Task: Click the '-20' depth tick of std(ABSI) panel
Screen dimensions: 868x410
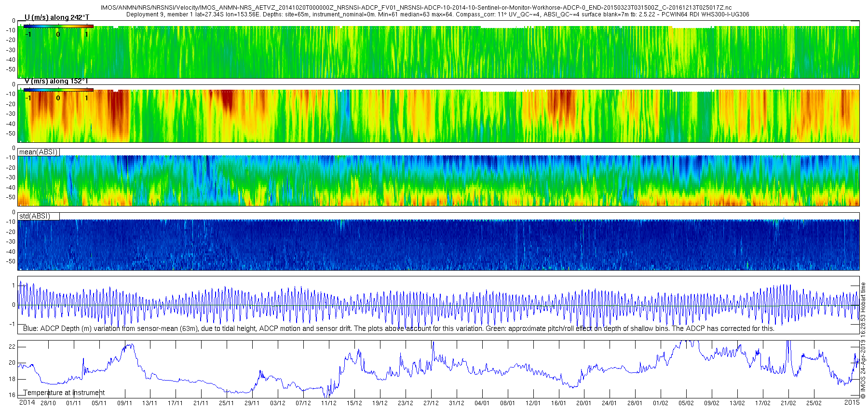Action: click(11, 232)
